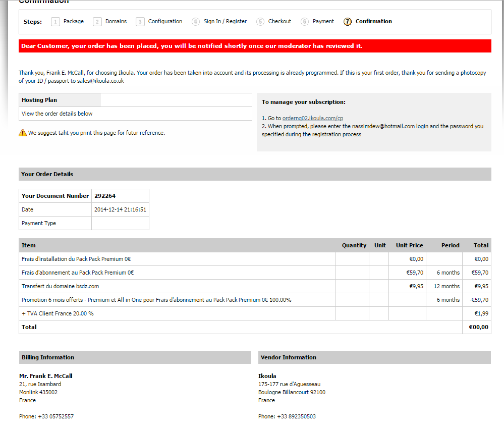504x429 pixels.
Task: Click the vendor name Ikoula
Action: pyautogui.click(x=267, y=376)
